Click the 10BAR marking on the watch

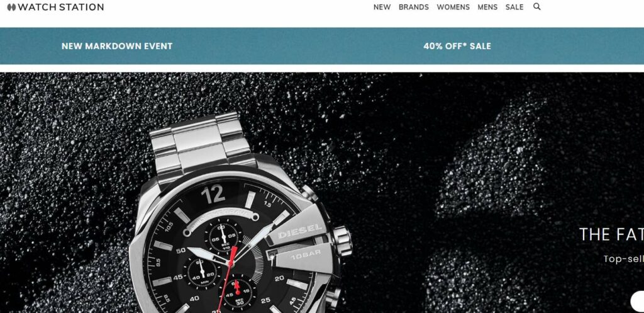tap(305, 256)
